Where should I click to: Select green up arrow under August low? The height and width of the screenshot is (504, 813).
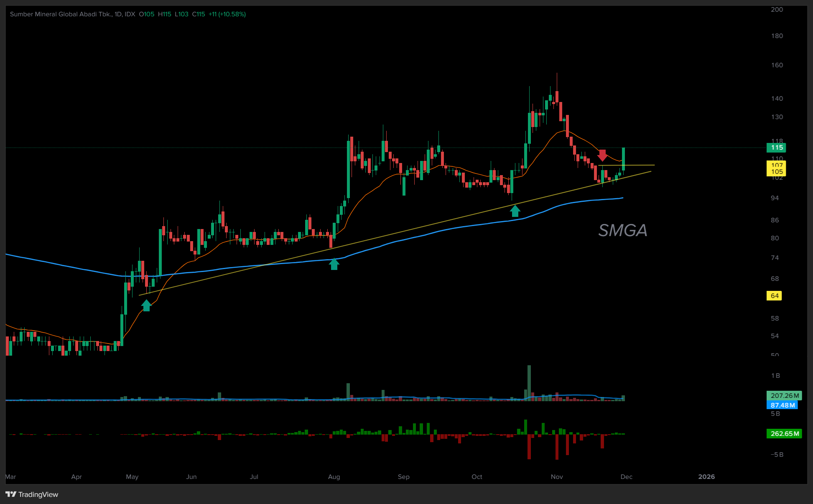point(334,264)
